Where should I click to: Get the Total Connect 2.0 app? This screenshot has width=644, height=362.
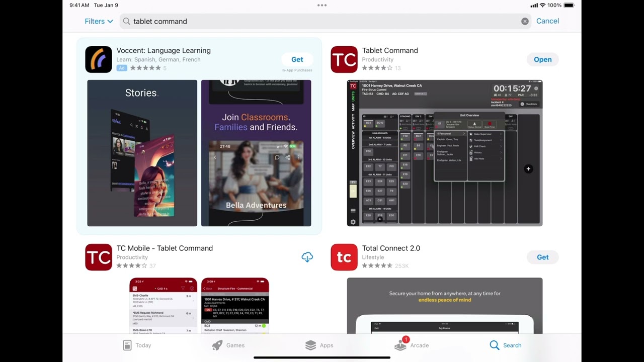click(x=542, y=257)
